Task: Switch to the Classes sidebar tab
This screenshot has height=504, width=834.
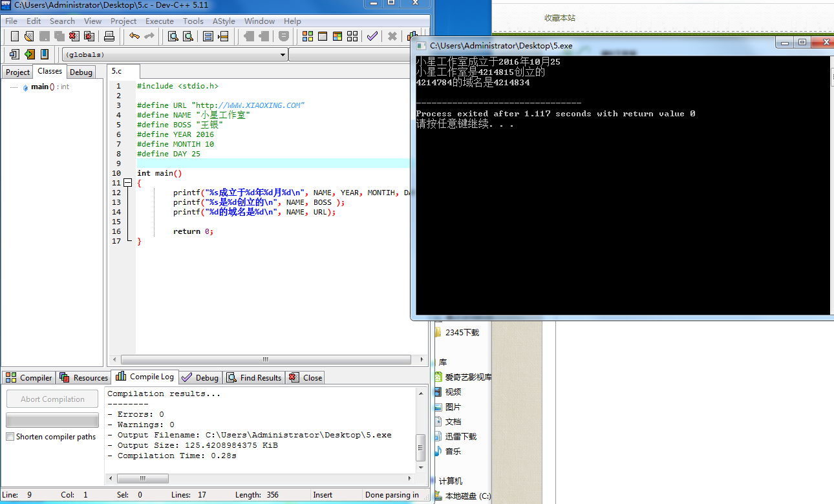Action: [x=50, y=72]
